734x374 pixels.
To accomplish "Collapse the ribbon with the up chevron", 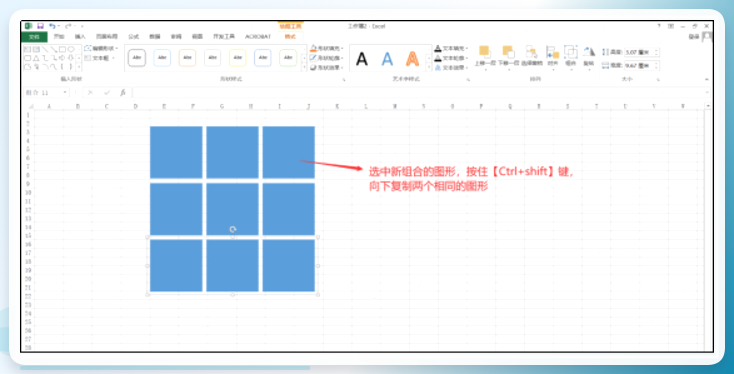I will (x=707, y=79).
